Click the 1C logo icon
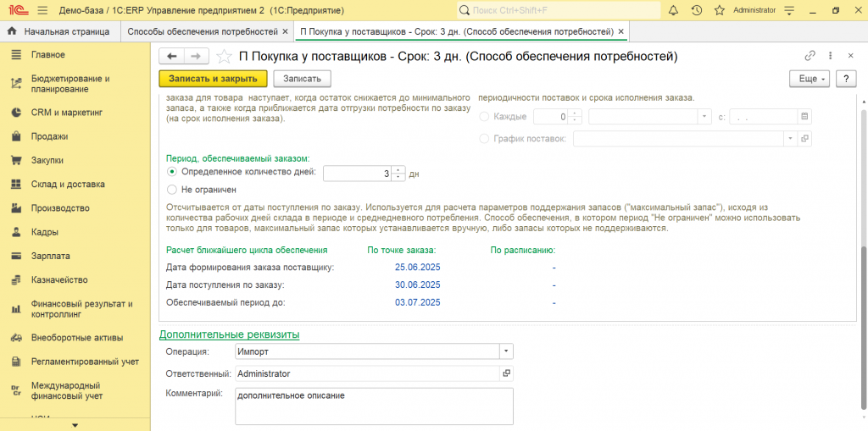The height and width of the screenshot is (431, 868). click(x=17, y=10)
